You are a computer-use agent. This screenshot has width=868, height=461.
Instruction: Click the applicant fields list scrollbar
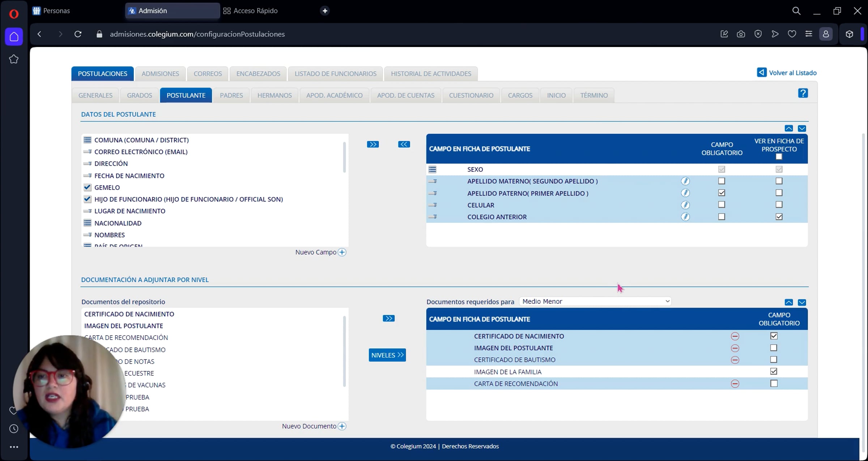pos(344,157)
